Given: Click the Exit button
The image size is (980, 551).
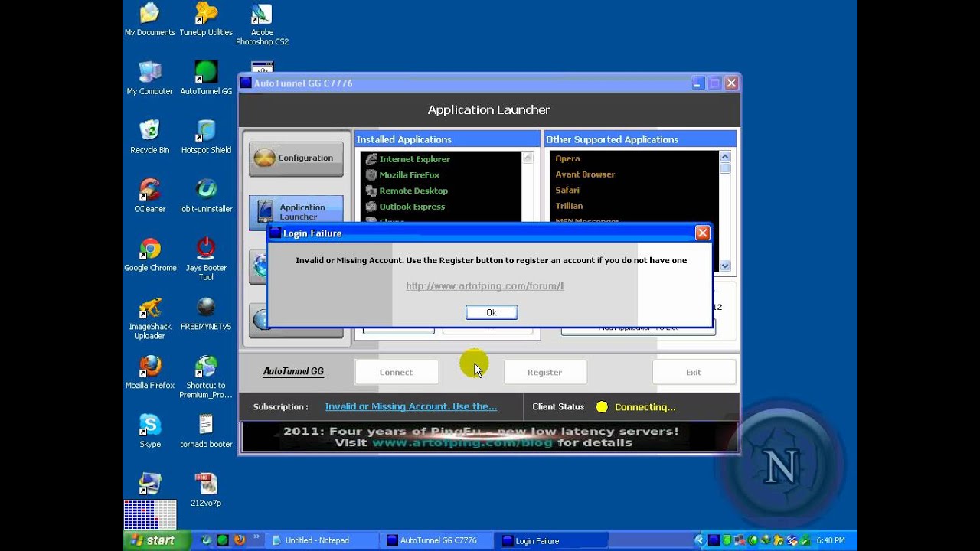Looking at the screenshot, I should (x=694, y=372).
